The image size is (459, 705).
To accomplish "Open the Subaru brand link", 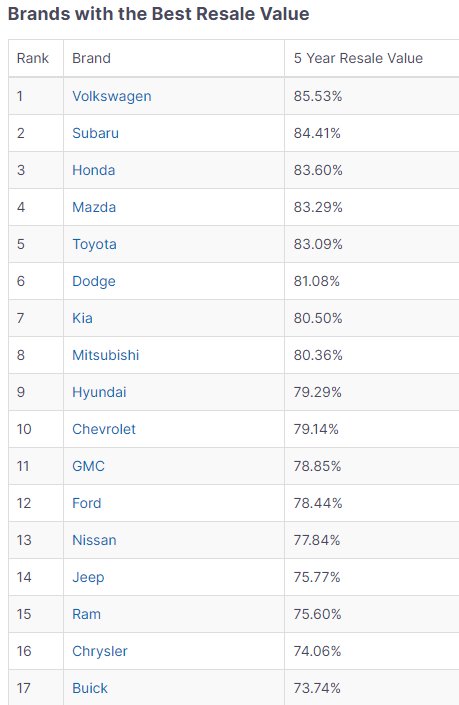I will click(95, 133).
